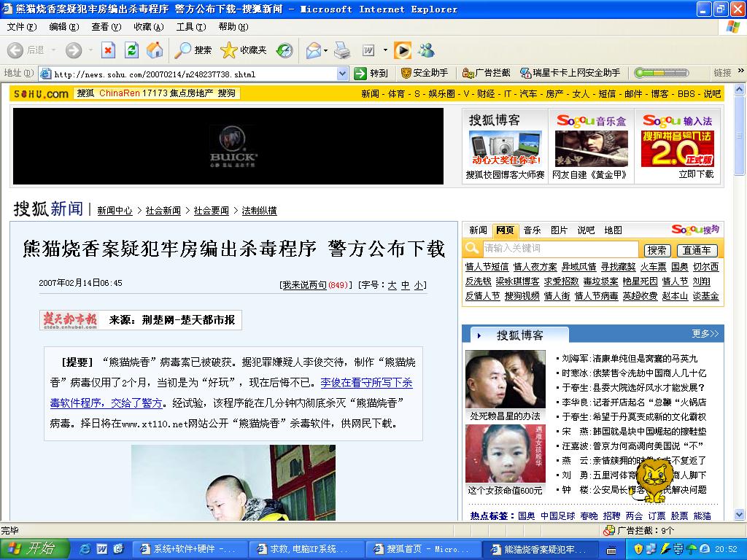Open the Favorites star toolbar button
The height and width of the screenshot is (560, 747).
click(244, 50)
